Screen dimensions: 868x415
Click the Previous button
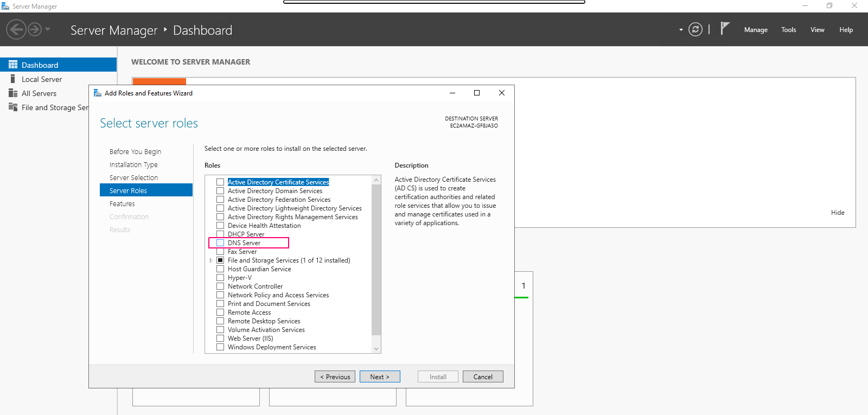coord(335,376)
